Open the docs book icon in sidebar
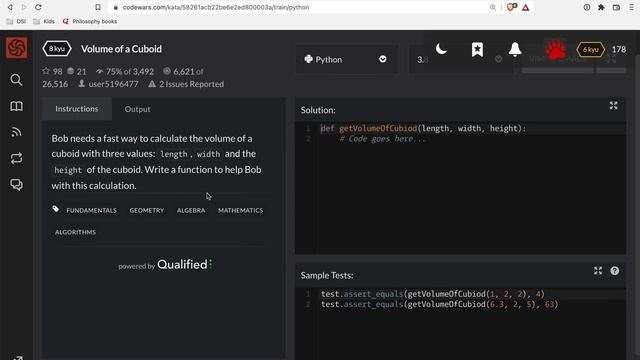 16,106
